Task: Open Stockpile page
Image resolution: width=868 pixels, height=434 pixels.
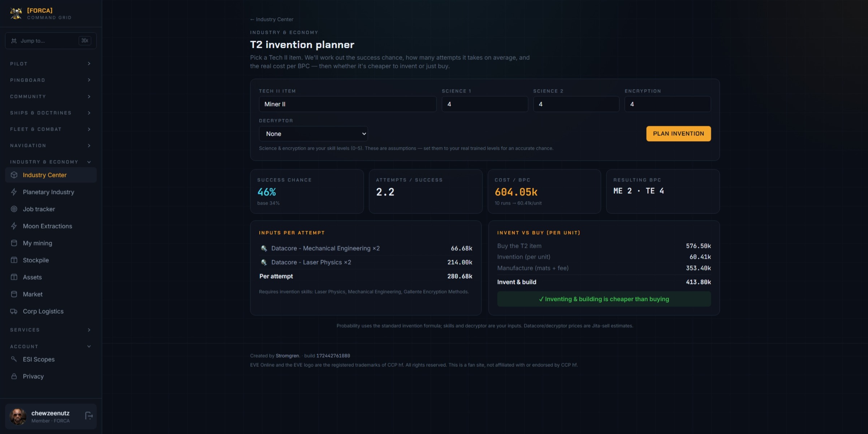Action: pyautogui.click(x=51, y=260)
